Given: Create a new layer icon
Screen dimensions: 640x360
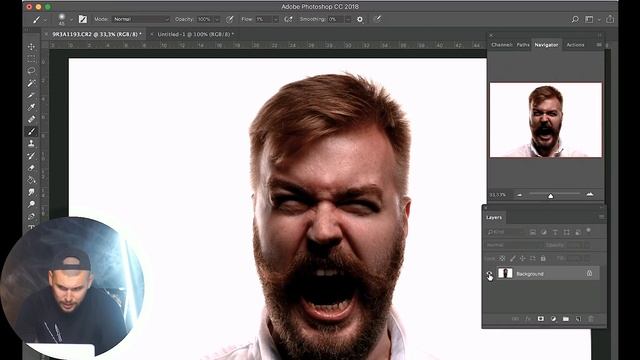Looking at the screenshot, I should tap(578, 319).
